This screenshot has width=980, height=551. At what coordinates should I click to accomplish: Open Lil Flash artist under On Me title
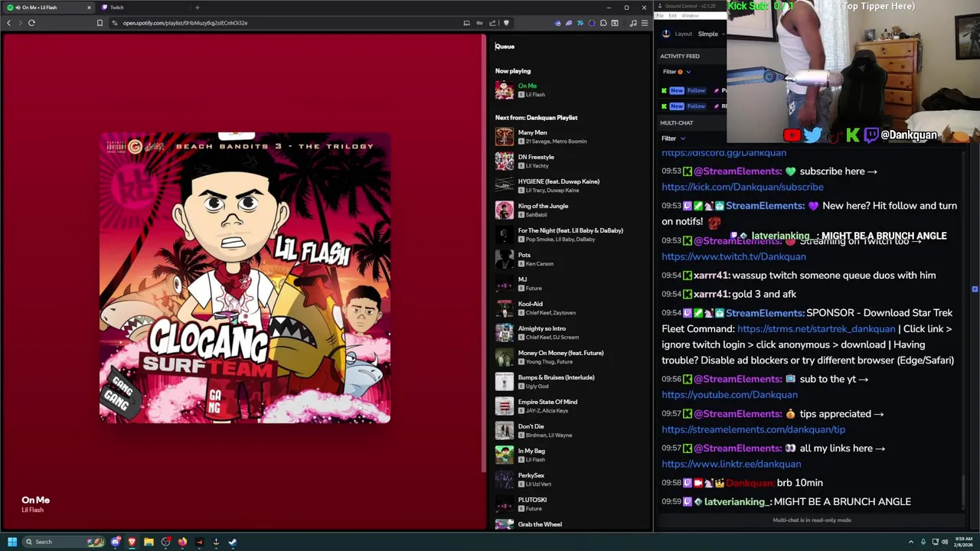pyautogui.click(x=32, y=510)
